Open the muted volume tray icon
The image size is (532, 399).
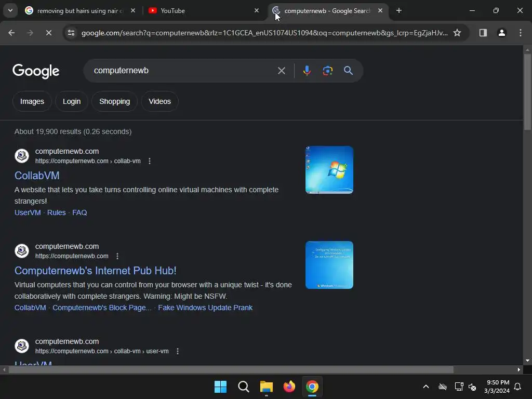(472, 387)
